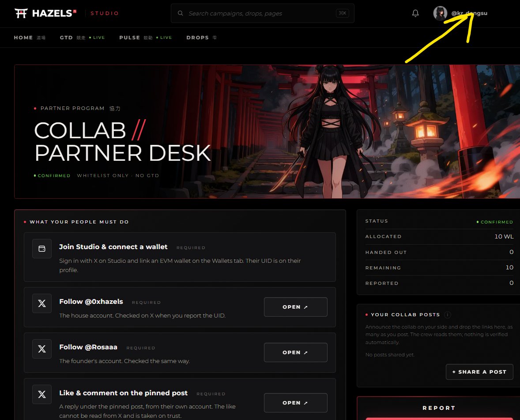Open the notifications bell

[415, 13]
